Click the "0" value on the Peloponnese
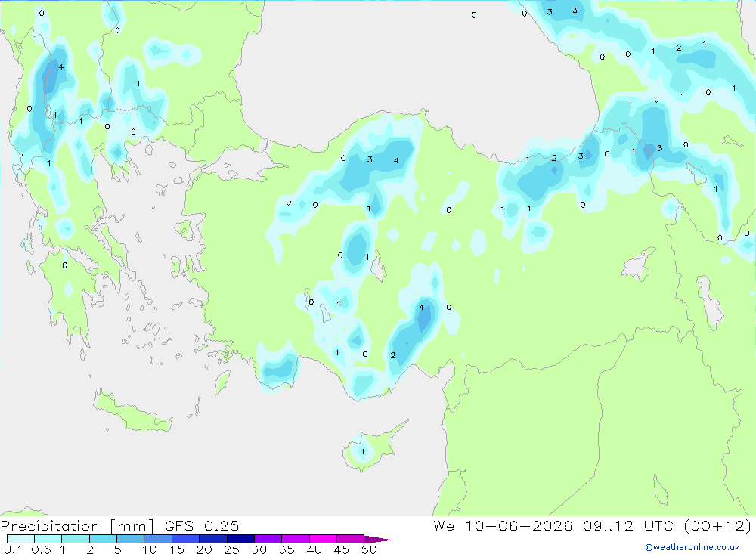Viewport: 756px width, 554px height. point(64,265)
